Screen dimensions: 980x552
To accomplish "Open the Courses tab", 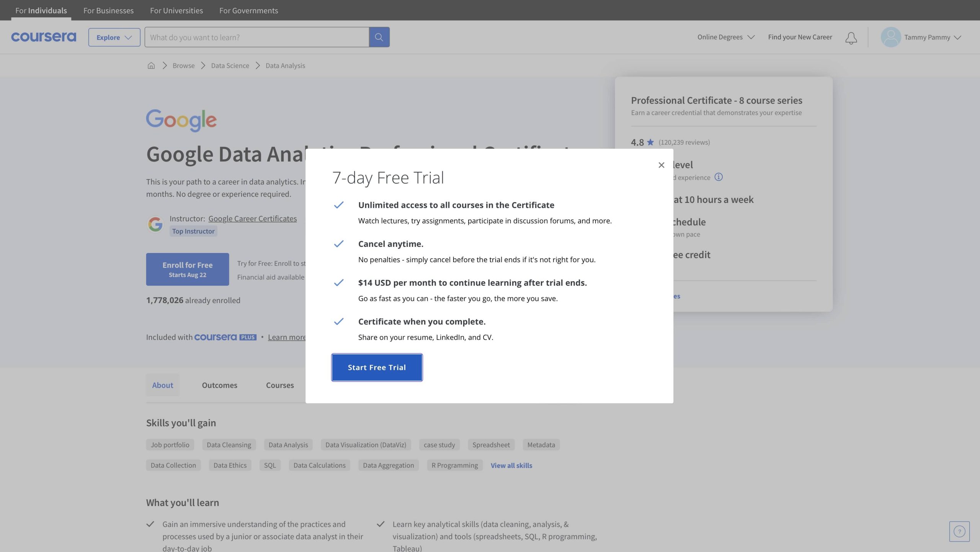I will click(280, 385).
